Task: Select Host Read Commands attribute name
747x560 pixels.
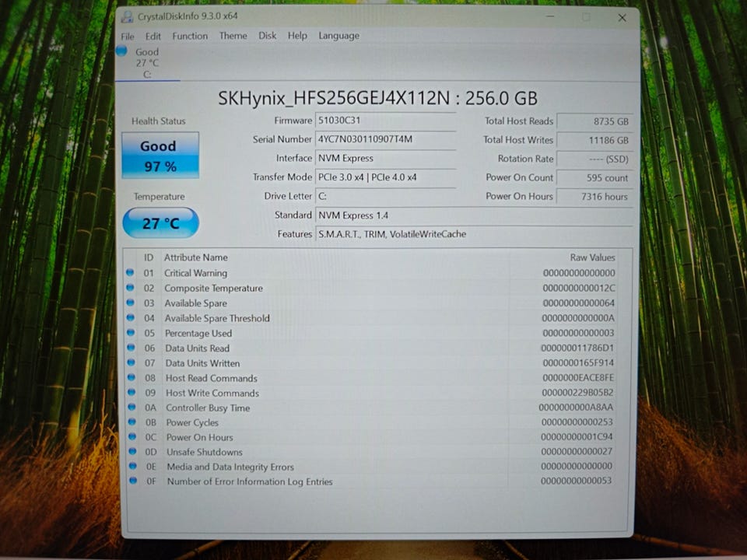Action: (212, 378)
